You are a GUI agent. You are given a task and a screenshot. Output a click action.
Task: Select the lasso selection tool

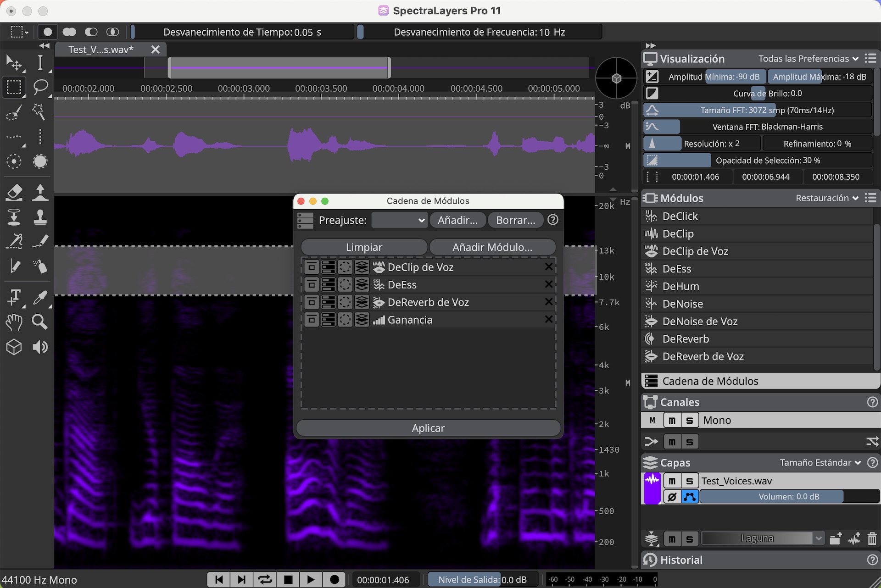tap(40, 86)
